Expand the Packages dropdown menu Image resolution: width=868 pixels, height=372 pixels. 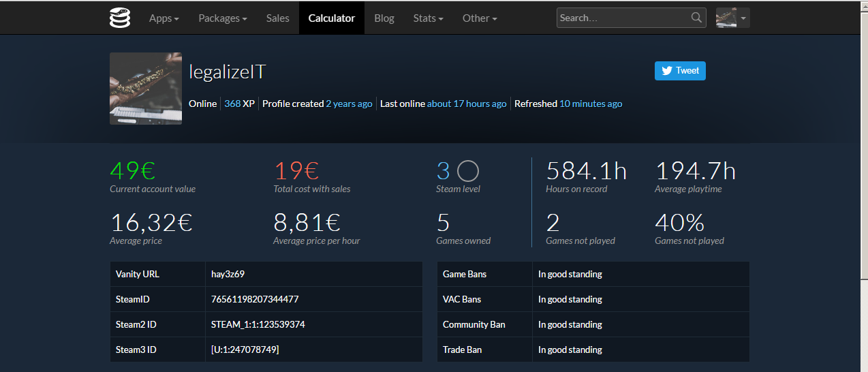pos(223,18)
